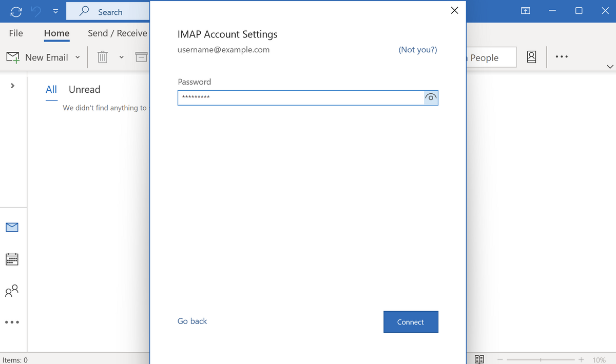Expand the folder pane chevron
This screenshot has height=364, width=616.
pyautogui.click(x=12, y=85)
